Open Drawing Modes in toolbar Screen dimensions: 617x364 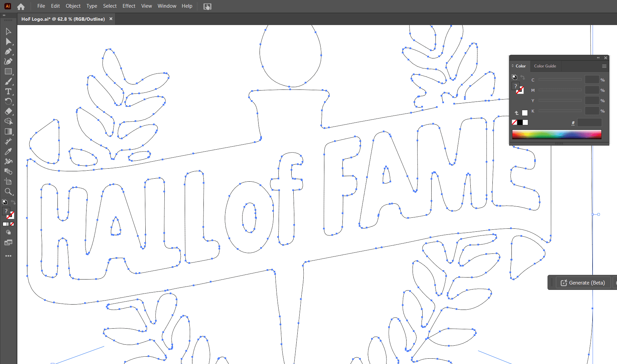(x=8, y=232)
